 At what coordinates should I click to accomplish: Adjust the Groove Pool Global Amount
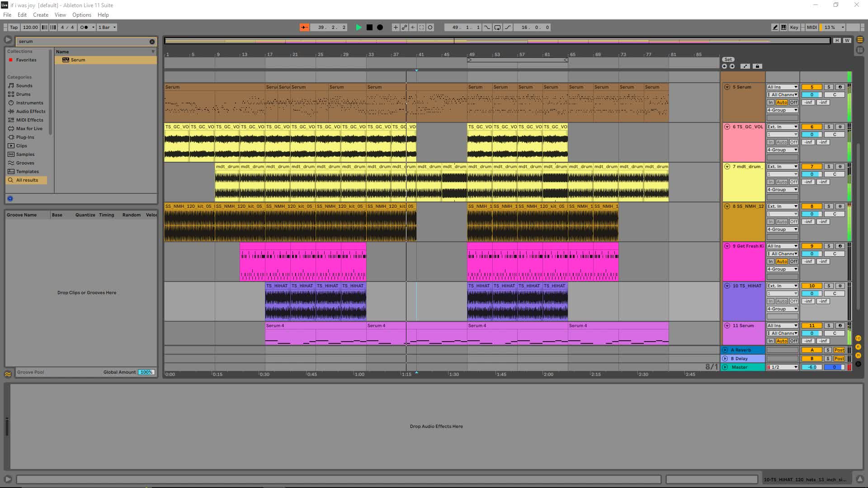146,372
